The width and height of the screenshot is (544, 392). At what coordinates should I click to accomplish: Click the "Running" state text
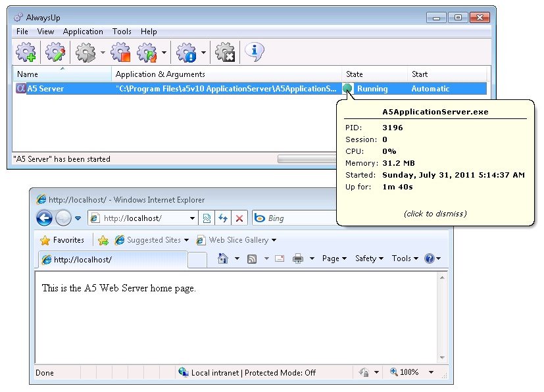pos(372,89)
